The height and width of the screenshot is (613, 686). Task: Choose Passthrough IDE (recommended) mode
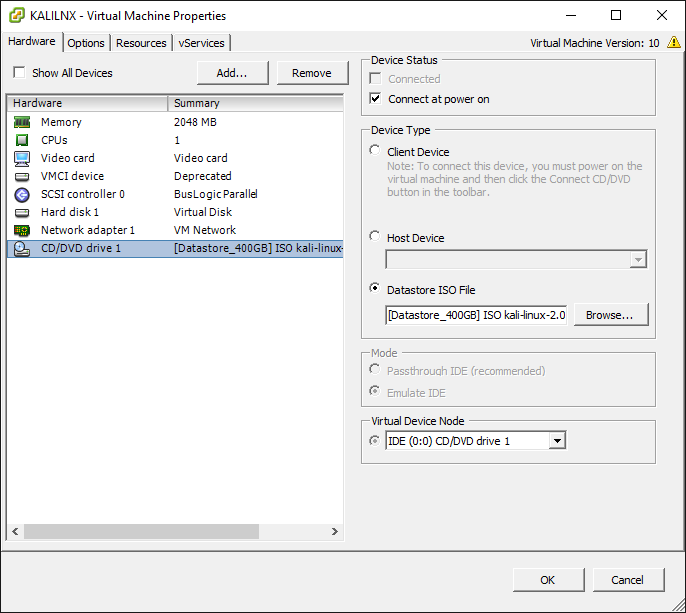coord(374,369)
